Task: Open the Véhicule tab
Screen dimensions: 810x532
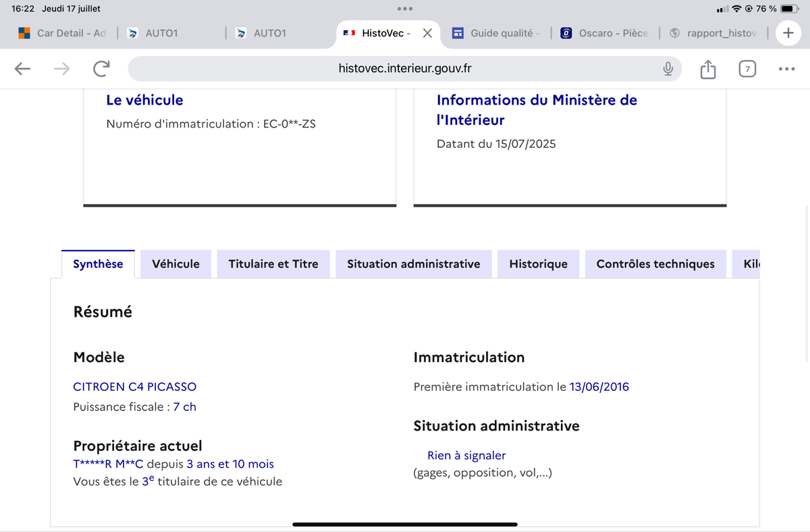Action: pyautogui.click(x=176, y=264)
